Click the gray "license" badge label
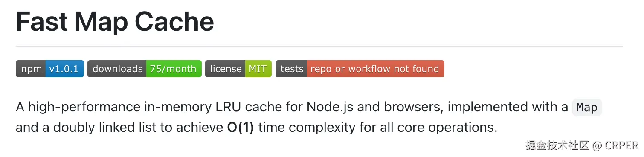The image size is (644, 157). [226, 69]
